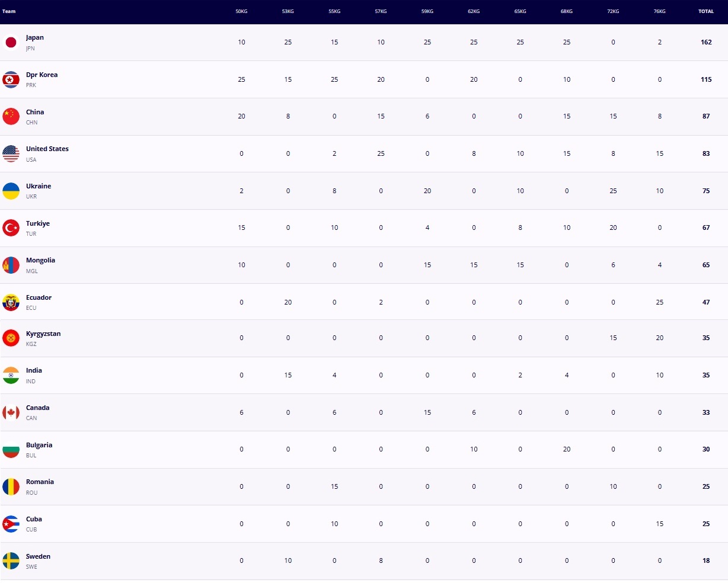The width and height of the screenshot is (728, 583).
Task: Select the 50KG column header
Action: [241, 11]
